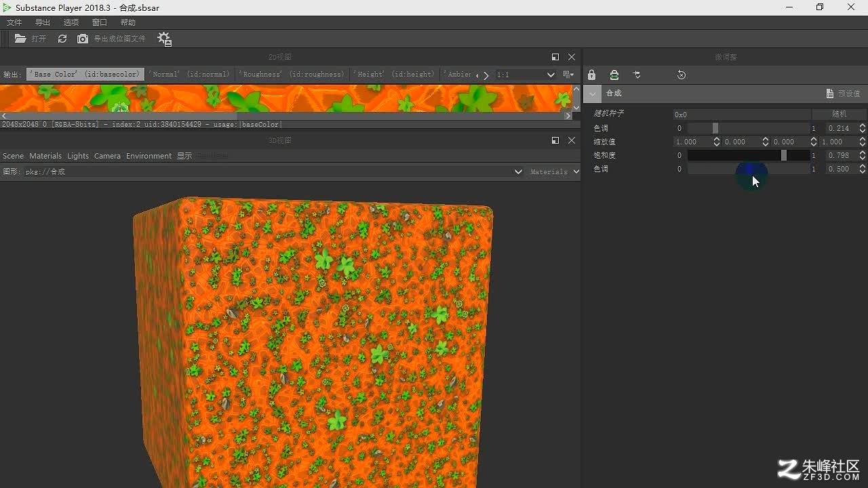This screenshot has height=488, width=868.
Task: Step the 0.214 色调 value spinner
Action: click(x=863, y=128)
